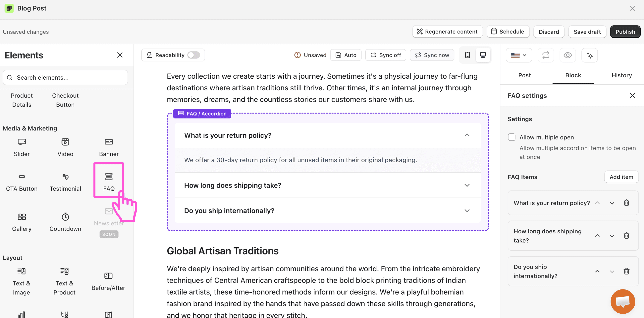Toggle Sync off setting
Viewport: 644px width, 318px height.
[386, 55]
